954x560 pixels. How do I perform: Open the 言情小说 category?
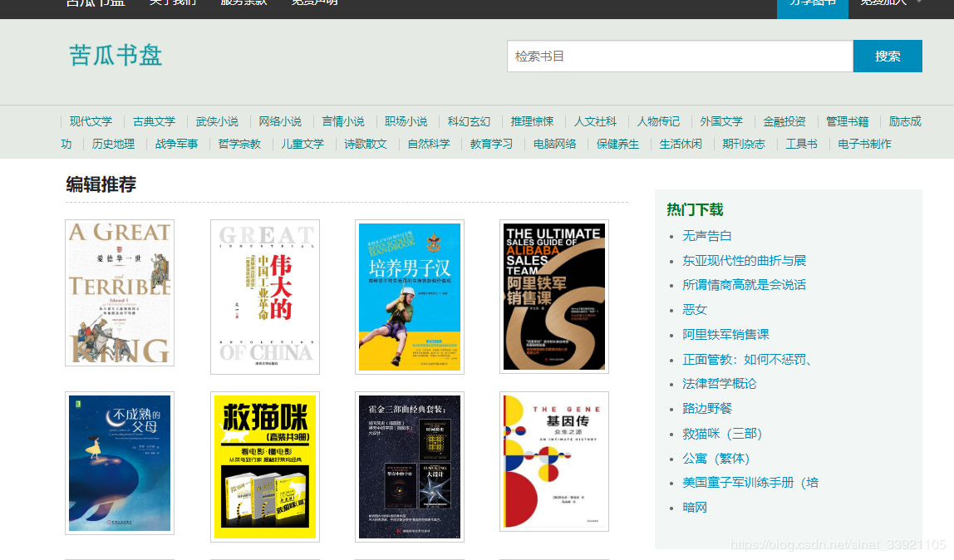(343, 121)
